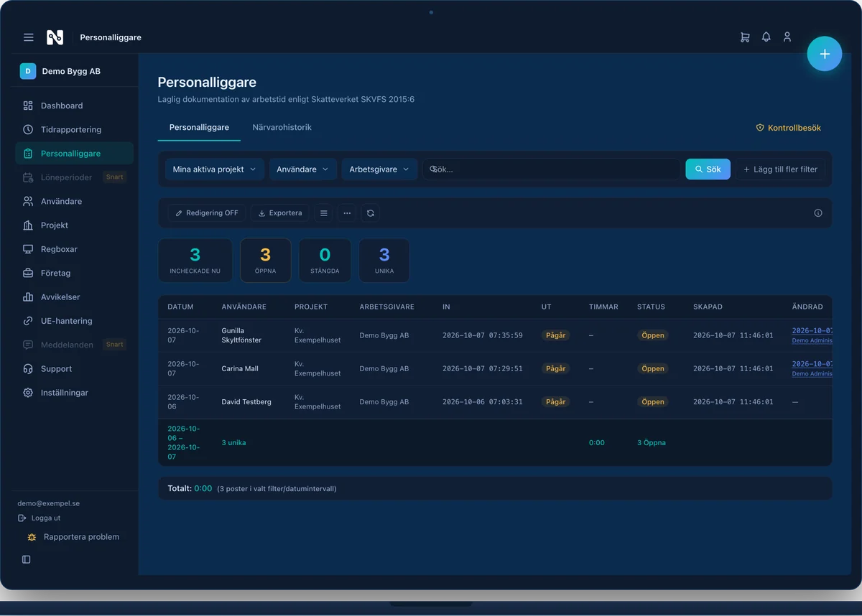862x616 pixels.
Task: Switch to the Närvarohistorik tab
Action: [x=282, y=128]
